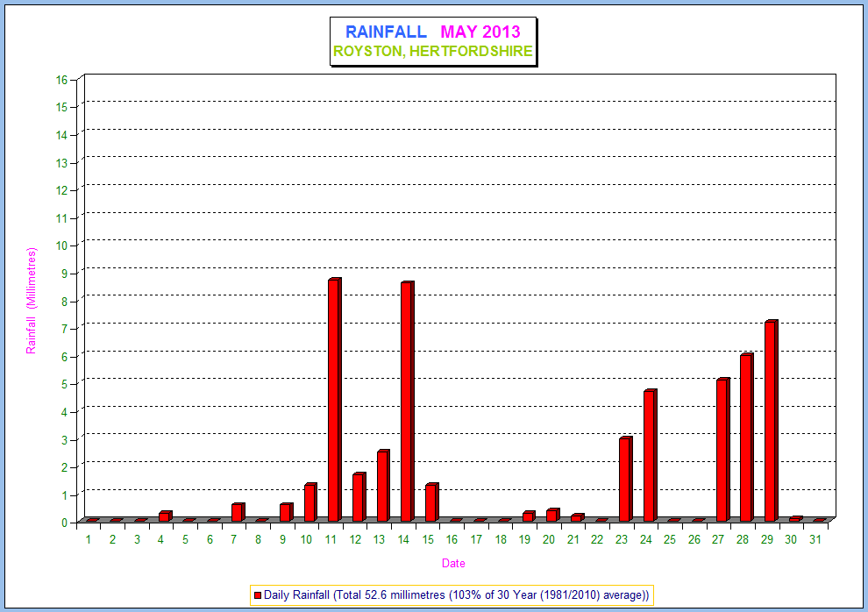Image resolution: width=868 pixels, height=612 pixels.
Task: Click the 'Date' axis label
Action: tap(453, 563)
